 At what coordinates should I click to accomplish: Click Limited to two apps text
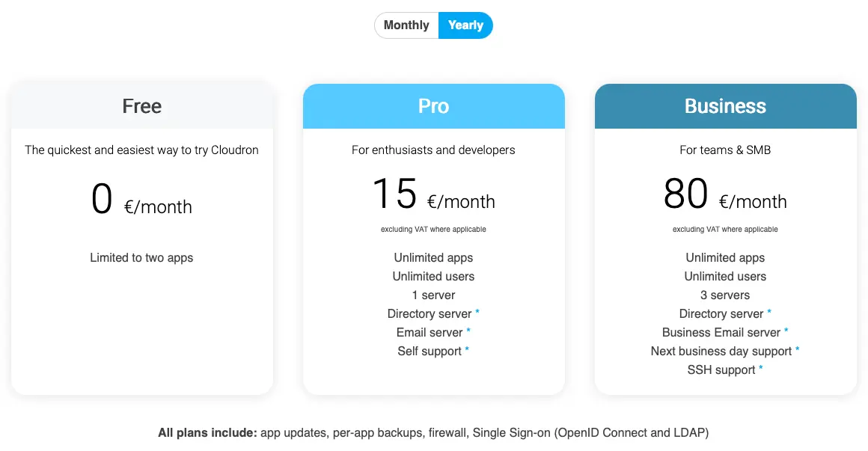[x=141, y=258]
